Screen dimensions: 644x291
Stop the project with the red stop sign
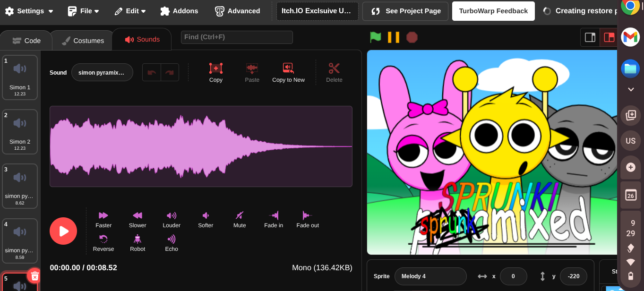412,37
